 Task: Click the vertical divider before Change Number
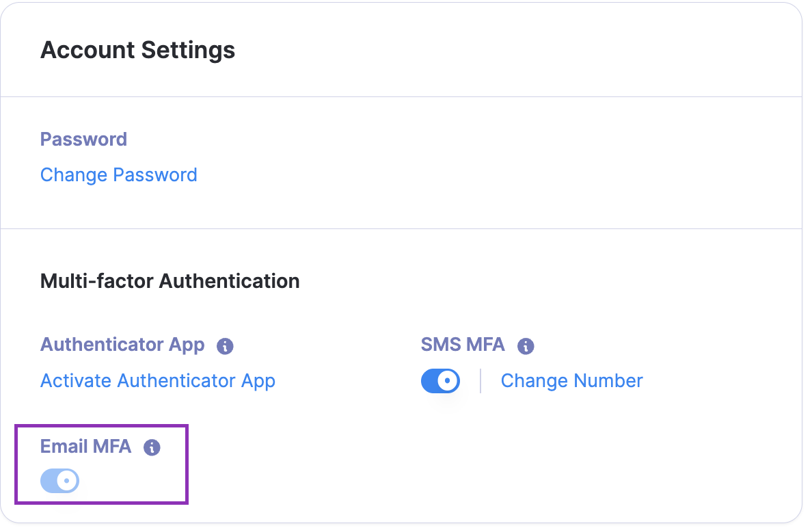coord(481,381)
